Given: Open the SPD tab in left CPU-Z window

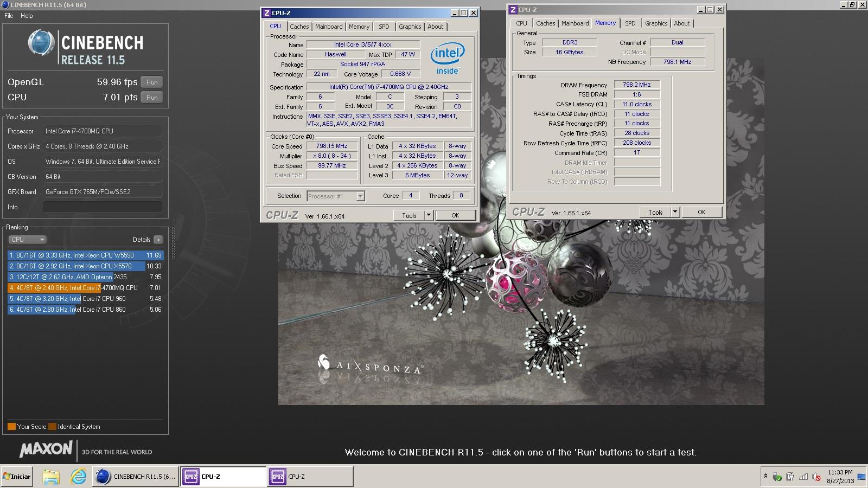Looking at the screenshot, I should [384, 27].
